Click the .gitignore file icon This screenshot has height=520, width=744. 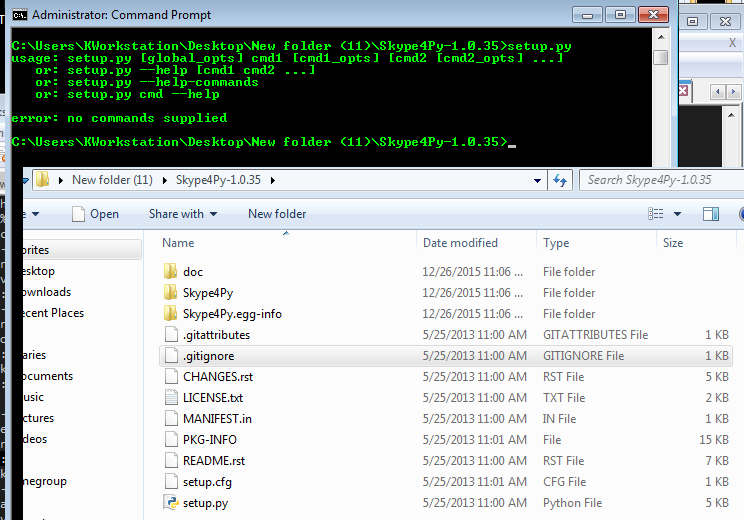click(171, 355)
